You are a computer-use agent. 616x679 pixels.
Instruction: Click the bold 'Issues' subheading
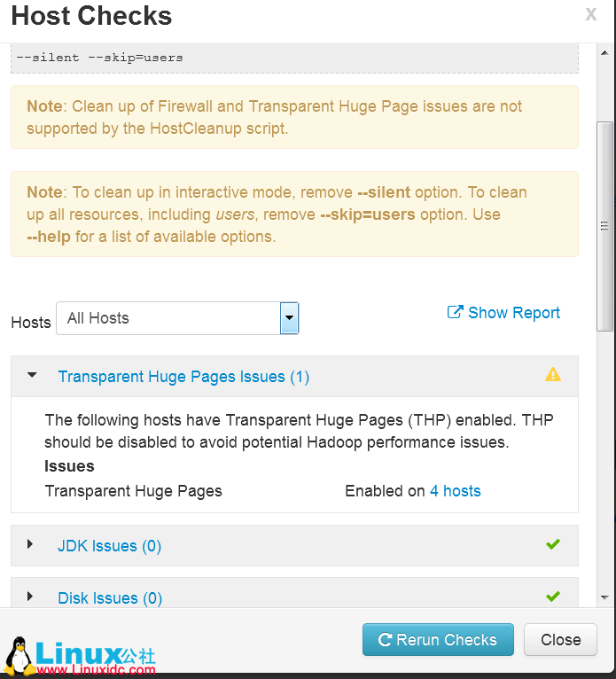tap(69, 466)
